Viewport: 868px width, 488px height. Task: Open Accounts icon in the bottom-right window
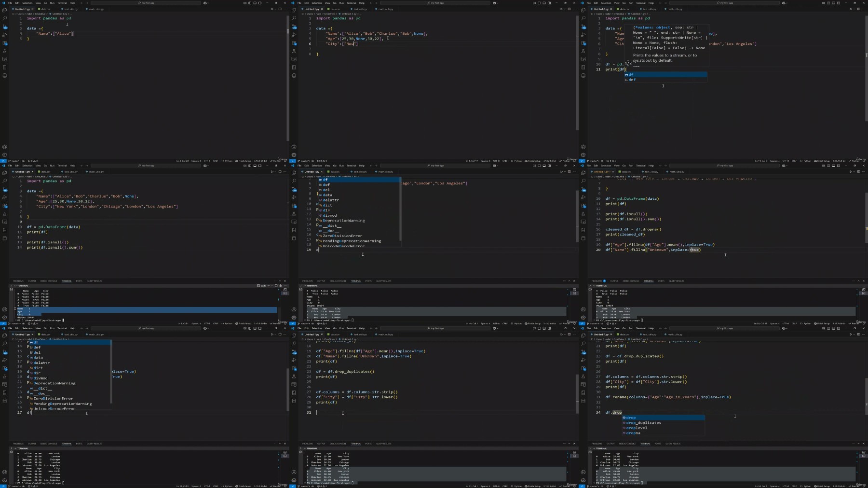(583, 472)
